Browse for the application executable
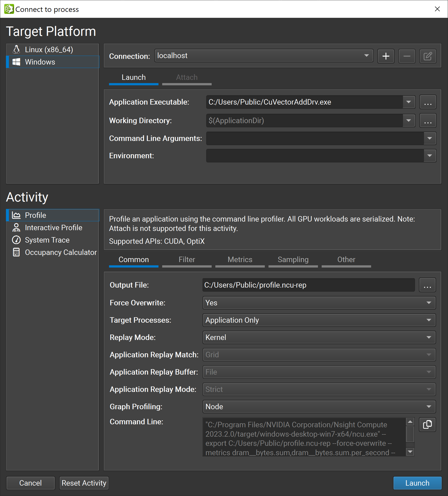 pyautogui.click(x=428, y=102)
